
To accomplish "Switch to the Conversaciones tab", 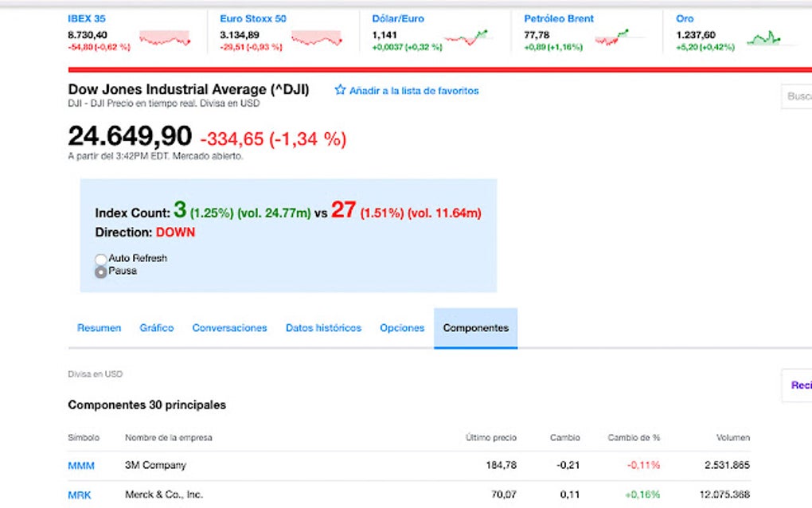I will click(x=229, y=327).
